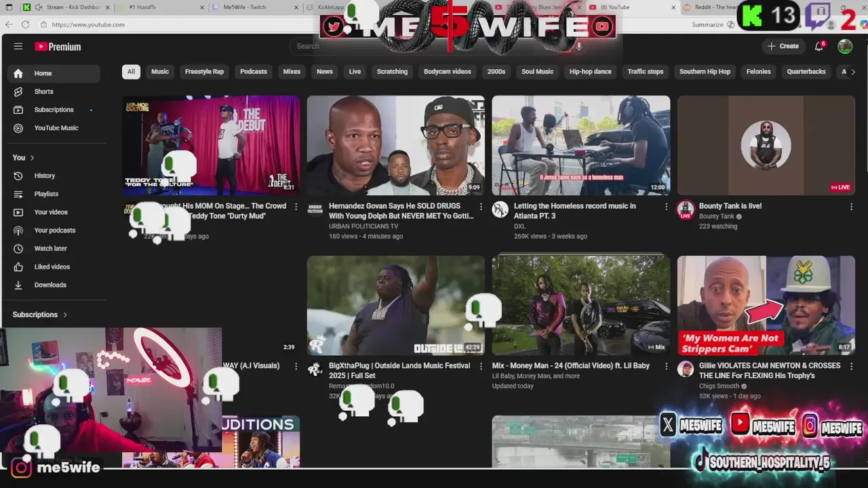868x488 pixels.
Task: Click the YouTube Premium logo
Action: 58,47
